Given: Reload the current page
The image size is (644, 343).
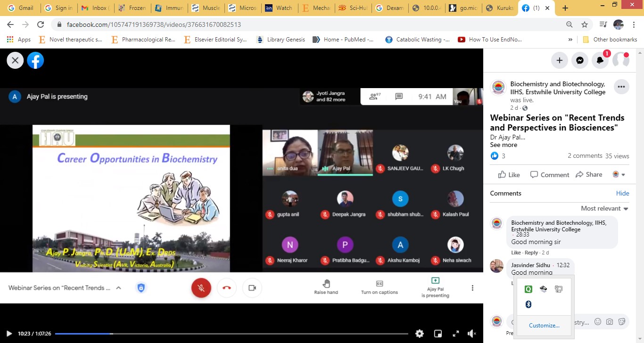Looking at the screenshot, I should (x=41, y=24).
